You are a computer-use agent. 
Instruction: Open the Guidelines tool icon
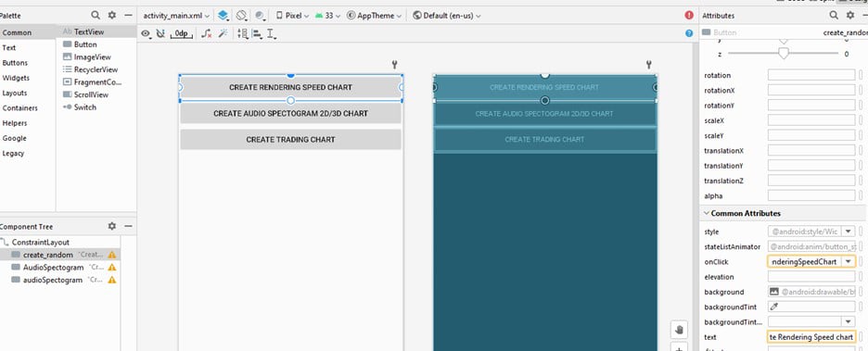pos(271,33)
